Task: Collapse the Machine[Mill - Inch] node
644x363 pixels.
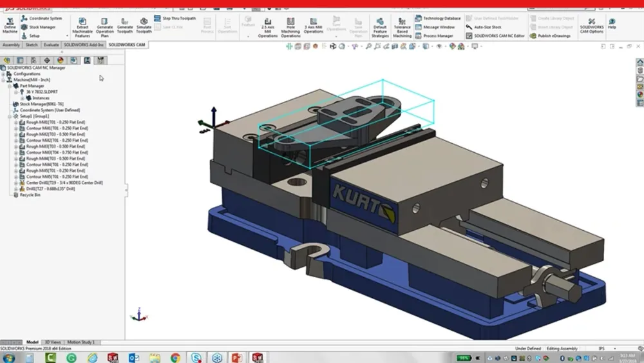Action: point(3,80)
